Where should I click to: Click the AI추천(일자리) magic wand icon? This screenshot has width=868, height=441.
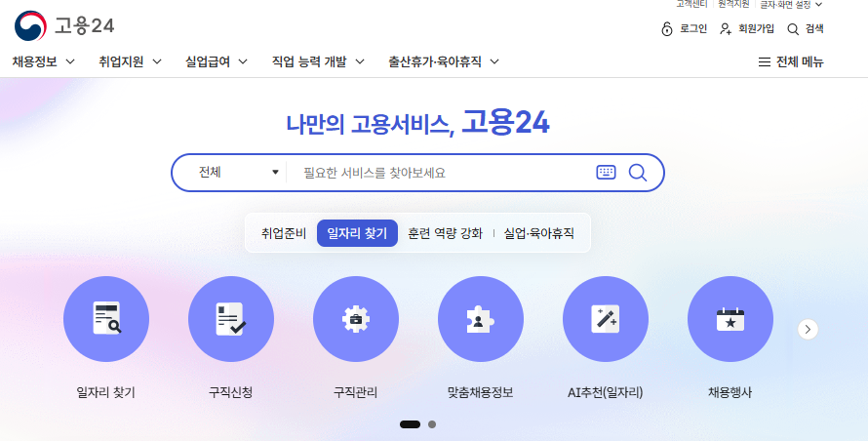pos(605,319)
